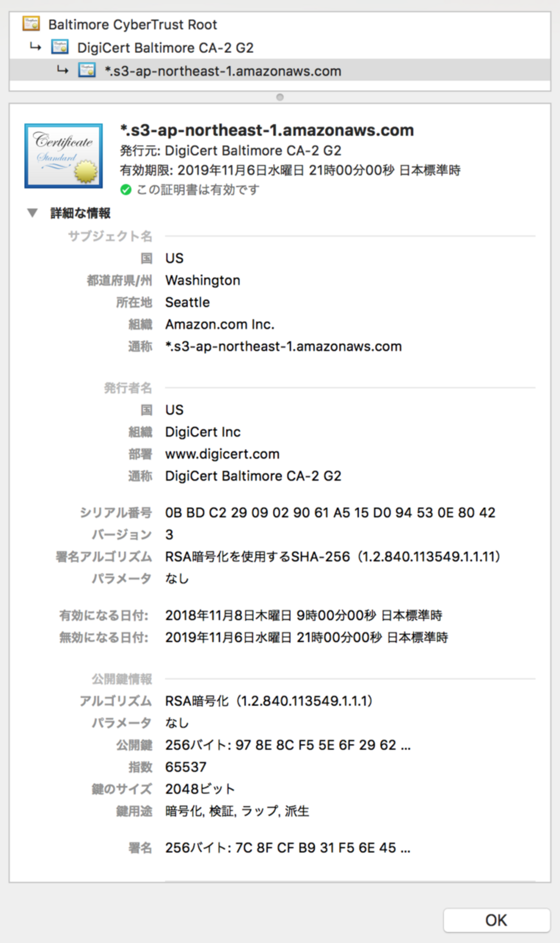Viewport: 560px width, 943px height.
Task: Click the issuer organization DigiCert Inc
Action: [203, 431]
